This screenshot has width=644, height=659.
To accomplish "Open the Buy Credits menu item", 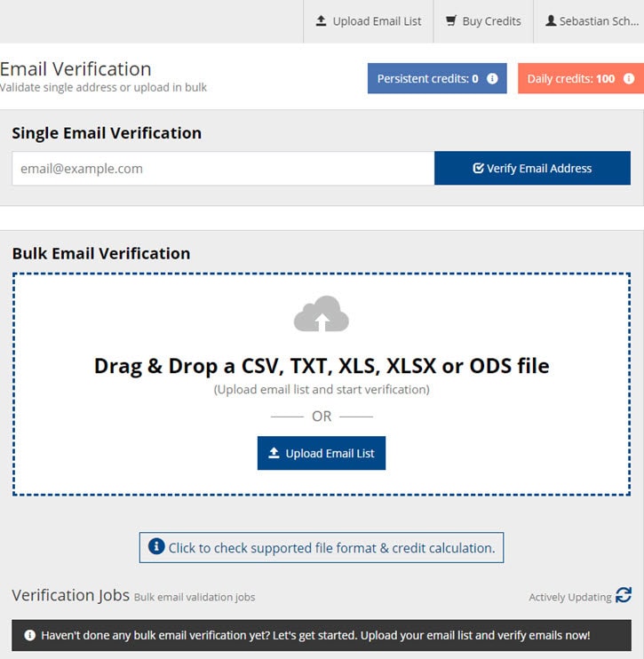I will tap(483, 21).
